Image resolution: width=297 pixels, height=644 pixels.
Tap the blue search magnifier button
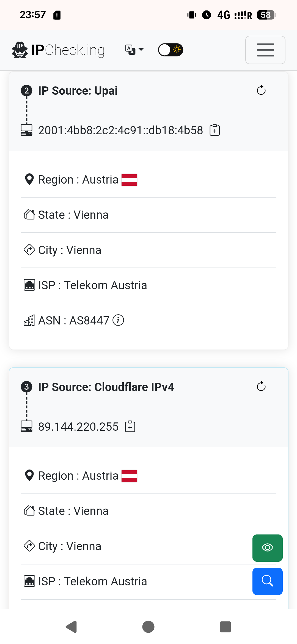267,581
